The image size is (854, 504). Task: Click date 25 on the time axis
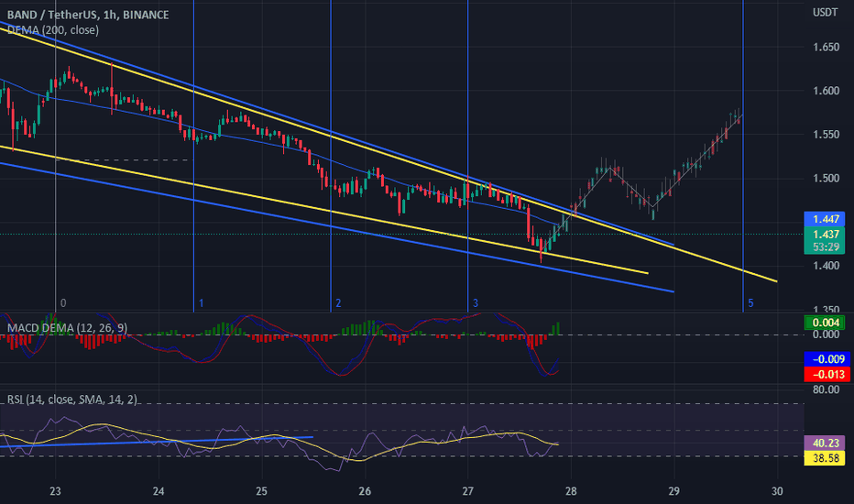[261, 491]
